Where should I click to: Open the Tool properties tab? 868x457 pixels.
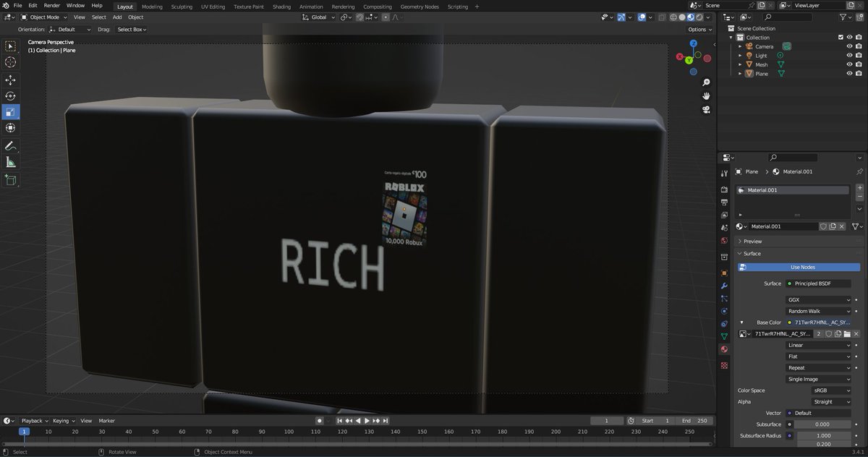pyautogui.click(x=724, y=174)
